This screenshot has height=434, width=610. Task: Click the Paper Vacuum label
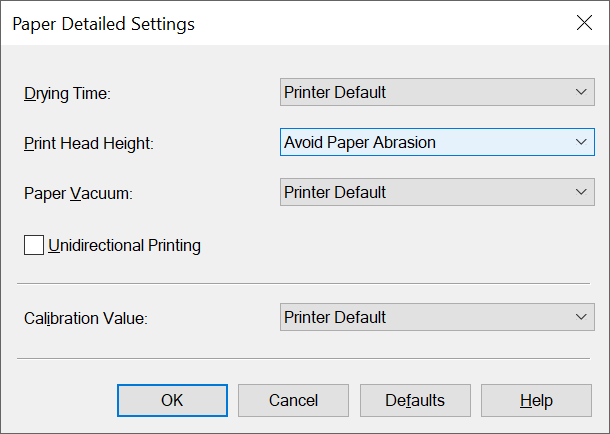78,193
